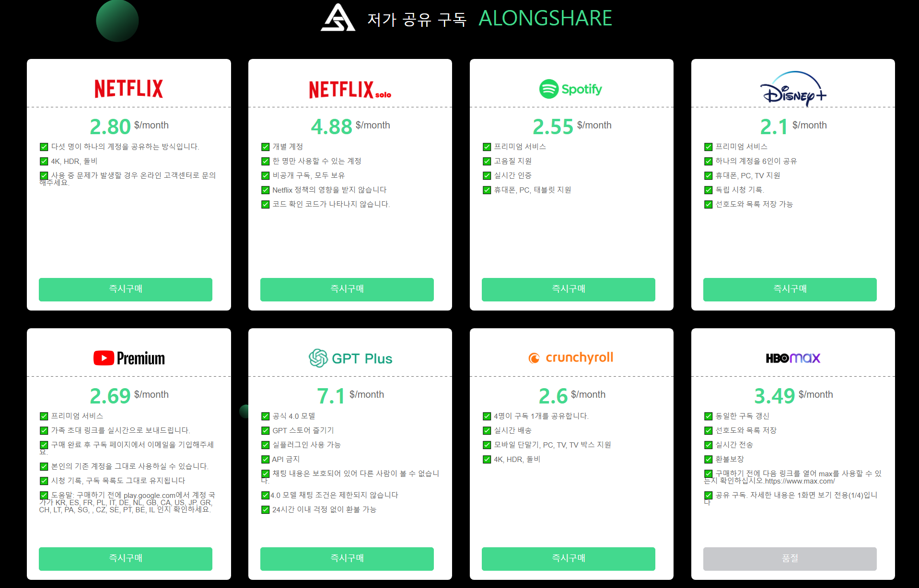This screenshot has height=588, width=919.
Task: Open the https://www.max.com/ link text
Action: 800,481
